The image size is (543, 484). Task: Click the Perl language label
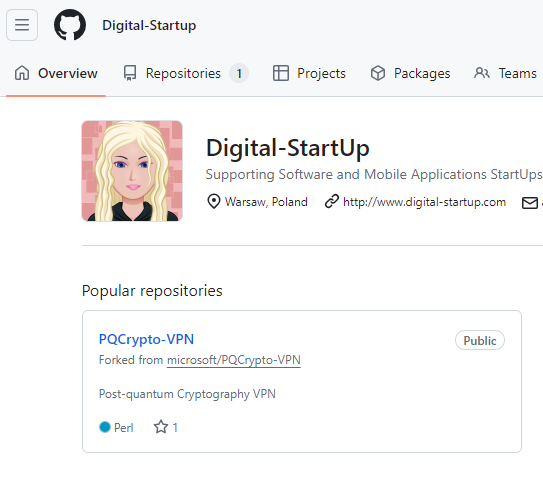coord(124,428)
